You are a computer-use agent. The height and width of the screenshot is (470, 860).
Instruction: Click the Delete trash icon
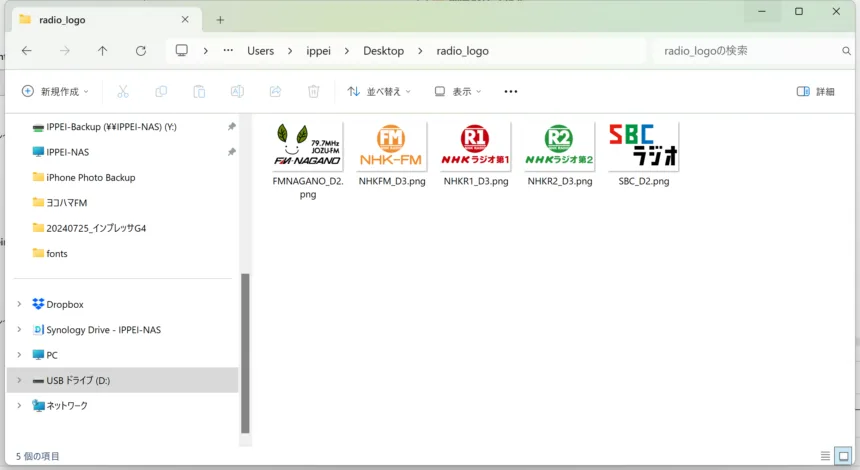pos(313,92)
